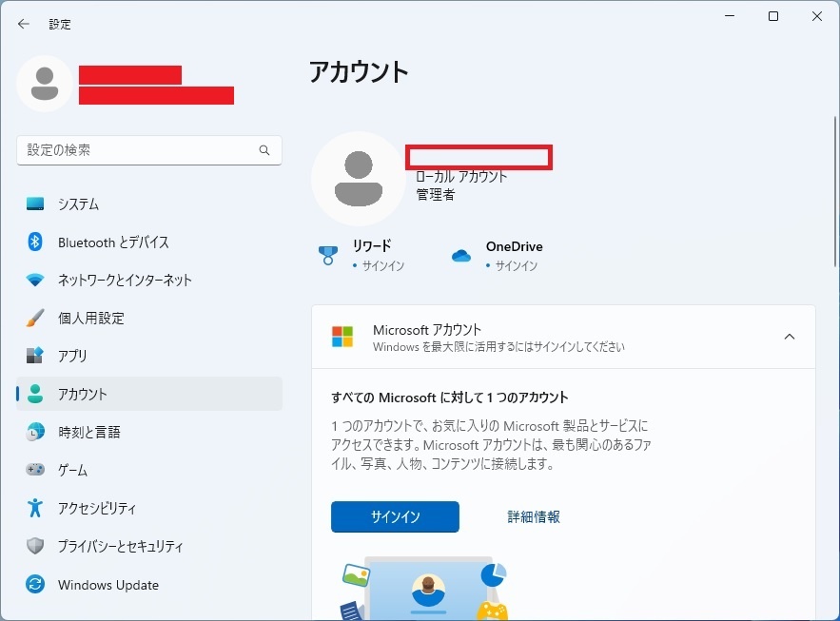Screen dimensions: 840x621
Task: Open アクセシビリティ settings
Action: pyautogui.click(x=149, y=508)
